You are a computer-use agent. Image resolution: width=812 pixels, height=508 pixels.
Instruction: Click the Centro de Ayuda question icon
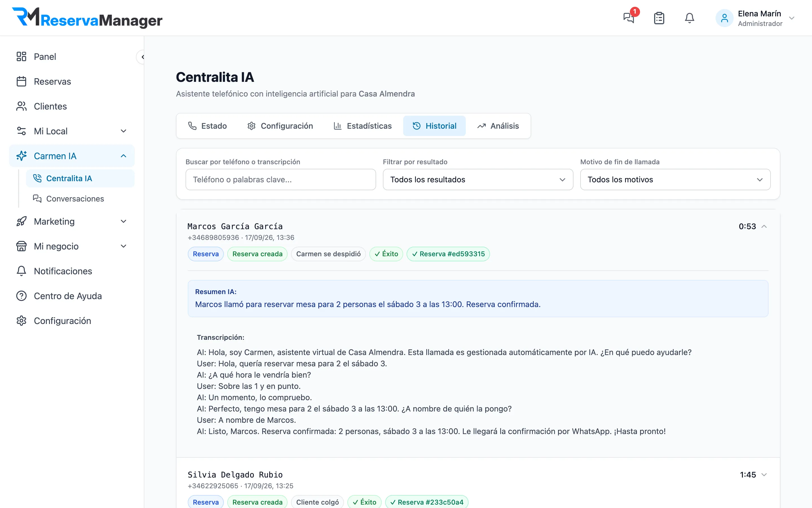pyautogui.click(x=21, y=296)
